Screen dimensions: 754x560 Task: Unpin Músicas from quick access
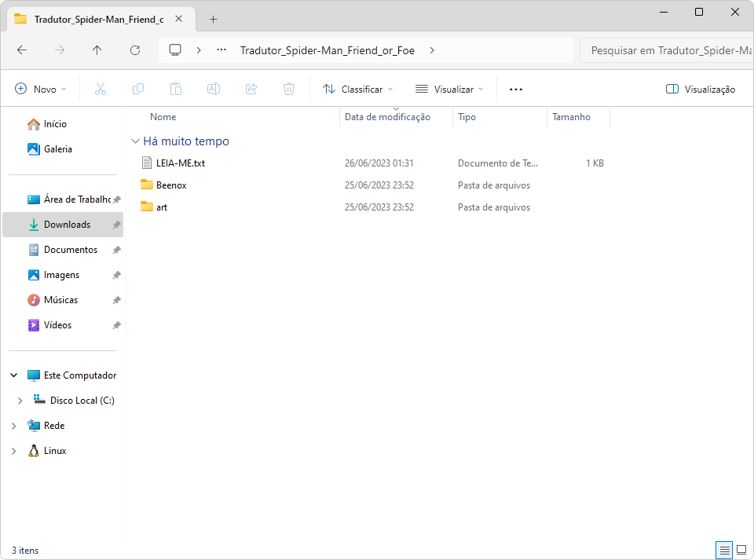(x=116, y=300)
